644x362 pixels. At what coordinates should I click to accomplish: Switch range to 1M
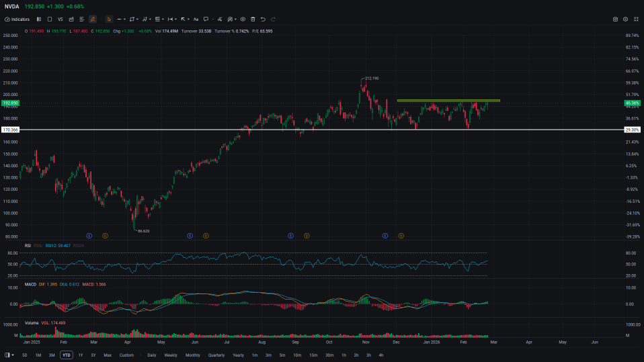(38, 355)
